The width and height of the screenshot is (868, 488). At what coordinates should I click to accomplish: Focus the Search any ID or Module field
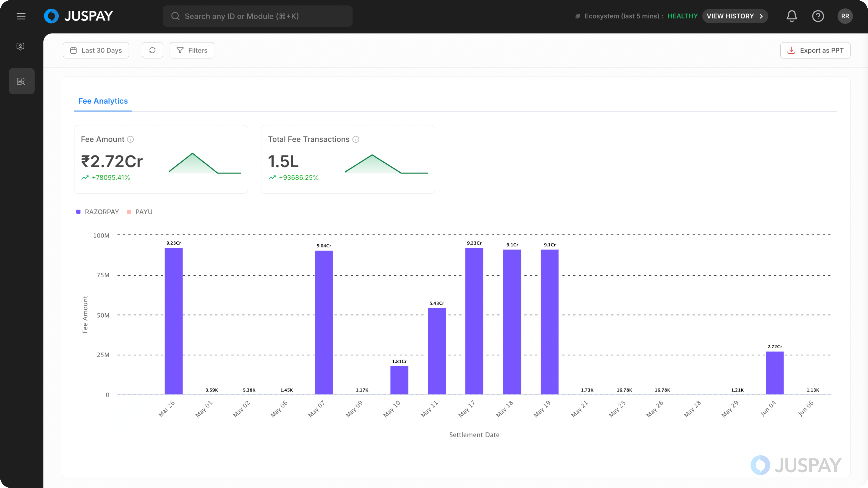coord(258,16)
